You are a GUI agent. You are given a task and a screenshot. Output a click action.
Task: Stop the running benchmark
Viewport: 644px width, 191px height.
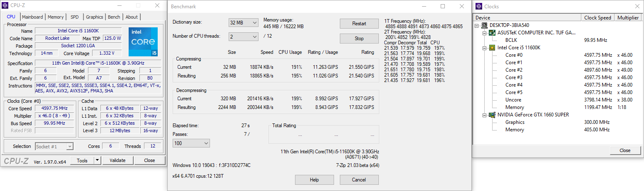[359, 39]
